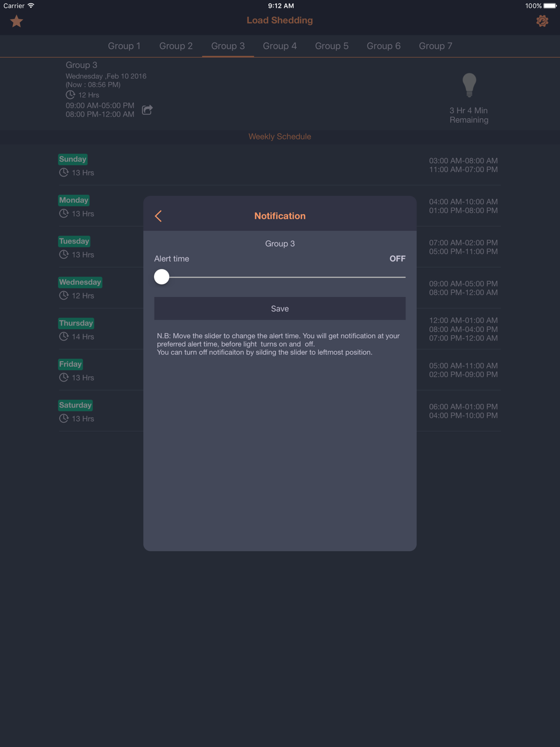Switch to the Group 6 tab

coord(384,46)
